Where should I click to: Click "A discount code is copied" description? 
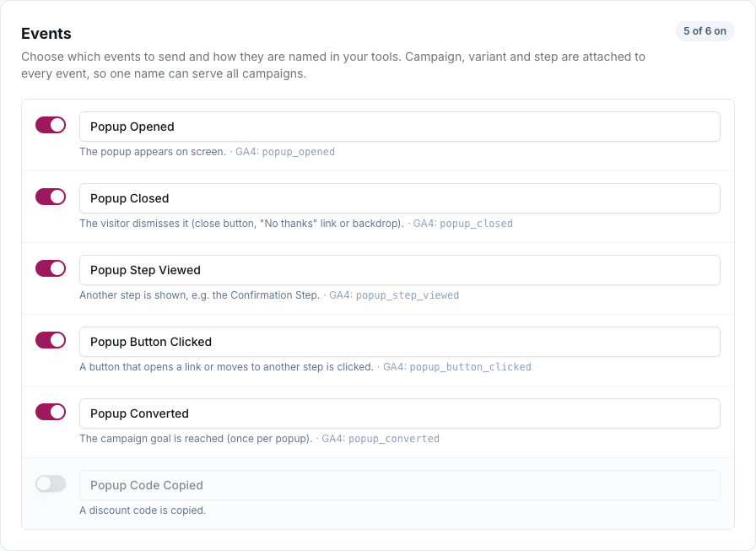point(143,510)
